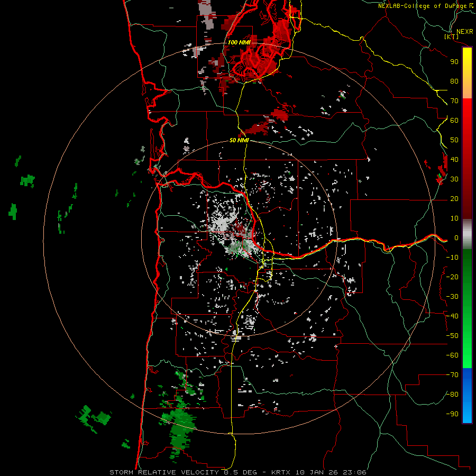Click the -60 value on velocity scale

[452, 355]
